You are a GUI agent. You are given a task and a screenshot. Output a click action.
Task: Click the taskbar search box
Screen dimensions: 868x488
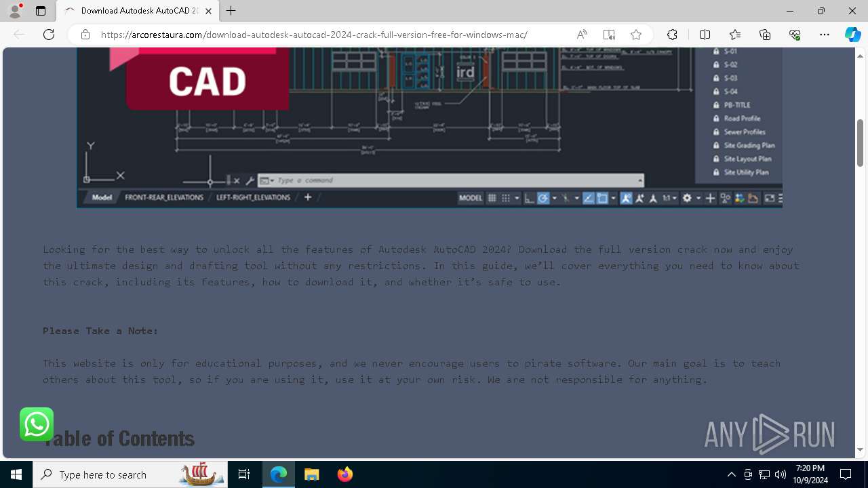130,474
